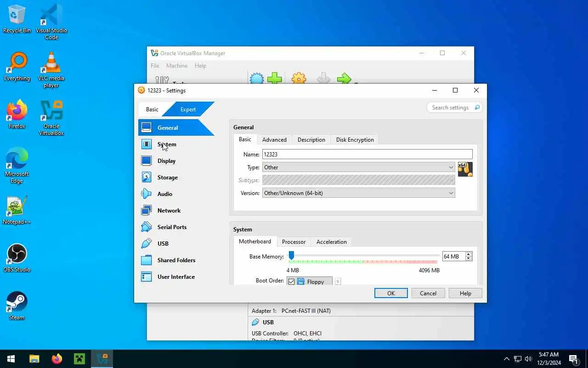
Task: Open the Version dropdown
Action: pyautogui.click(x=359, y=193)
